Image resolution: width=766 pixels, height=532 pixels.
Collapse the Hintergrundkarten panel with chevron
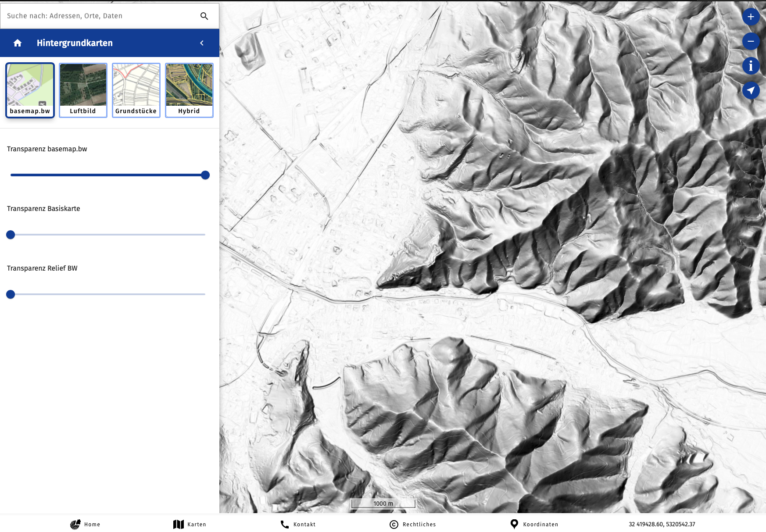[x=202, y=43]
